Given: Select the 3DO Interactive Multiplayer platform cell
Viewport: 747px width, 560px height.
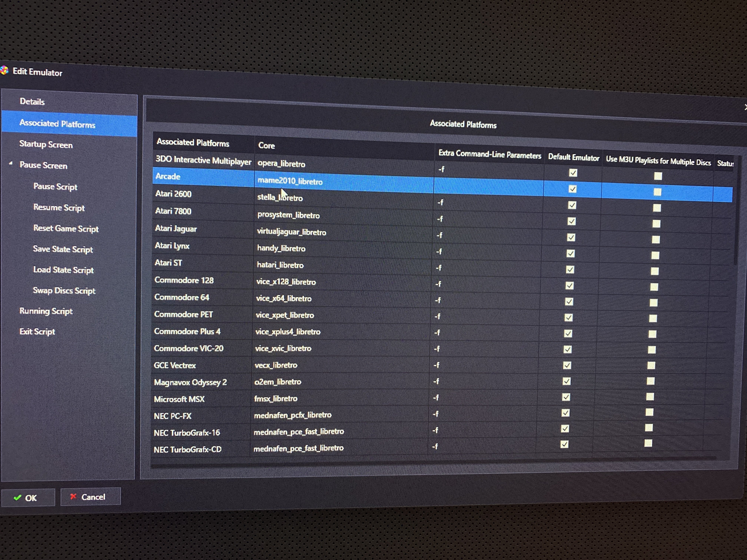Looking at the screenshot, I should [x=203, y=160].
